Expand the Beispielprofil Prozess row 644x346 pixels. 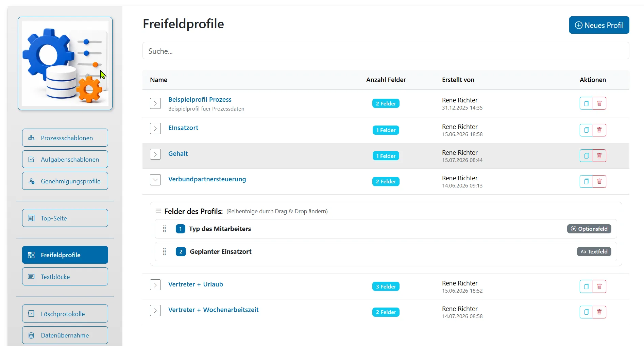[x=155, y=103]
